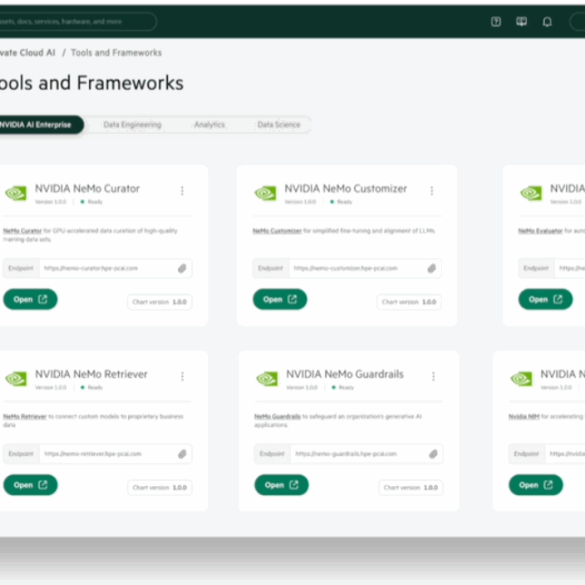Viewport: 585px width, 585px height.
Task: Click the Ready status on NeMo Curator
Action: click(92, 202)
